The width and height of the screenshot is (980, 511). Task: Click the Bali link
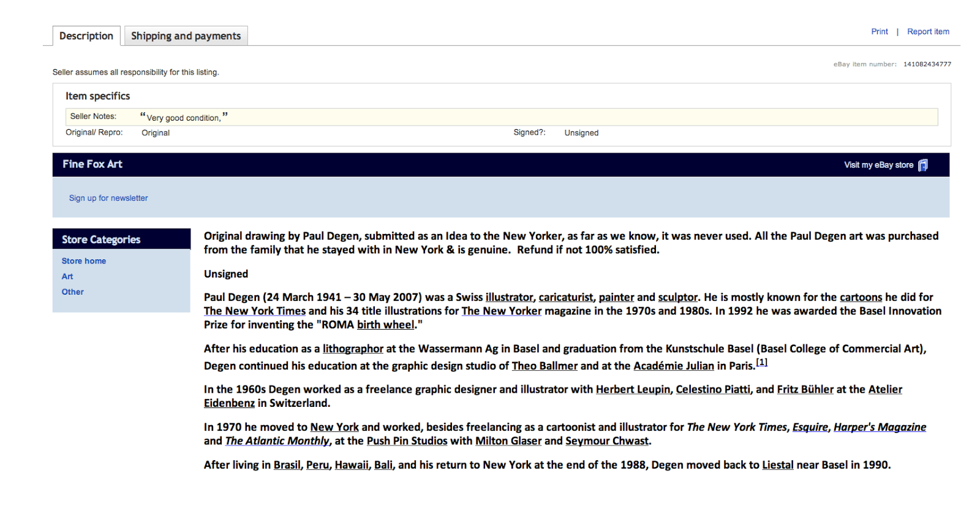[x=383, y=465]
